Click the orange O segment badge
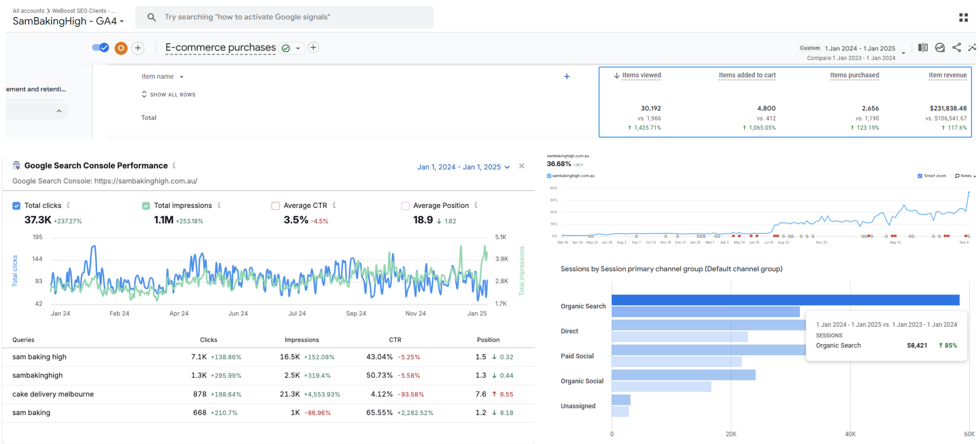This screenshot has height=444, width=980. click(121, 48)
